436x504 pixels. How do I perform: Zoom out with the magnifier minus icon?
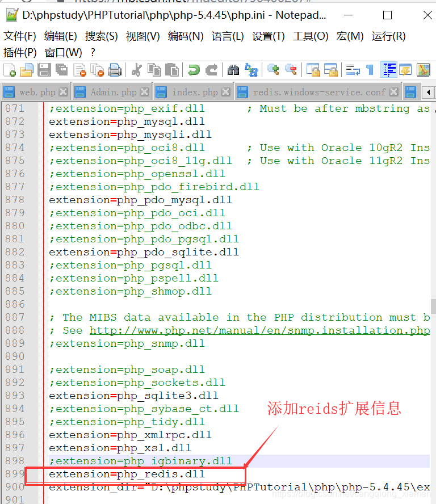pos(291,70)
